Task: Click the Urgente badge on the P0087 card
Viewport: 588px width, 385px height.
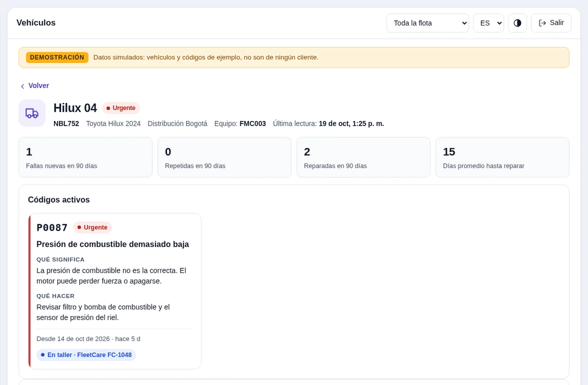Action: click(92, 227)
